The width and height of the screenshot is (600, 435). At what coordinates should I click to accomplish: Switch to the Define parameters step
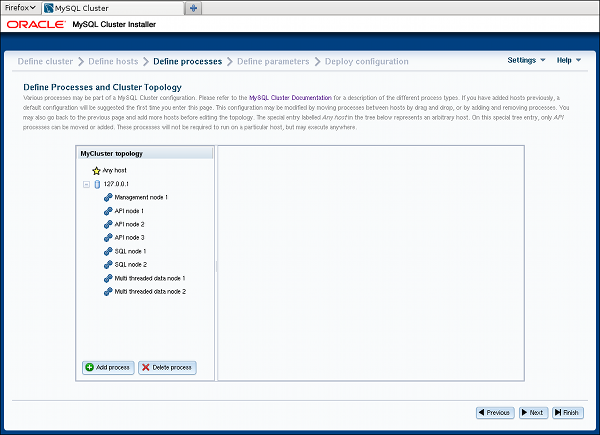[273, 62]
